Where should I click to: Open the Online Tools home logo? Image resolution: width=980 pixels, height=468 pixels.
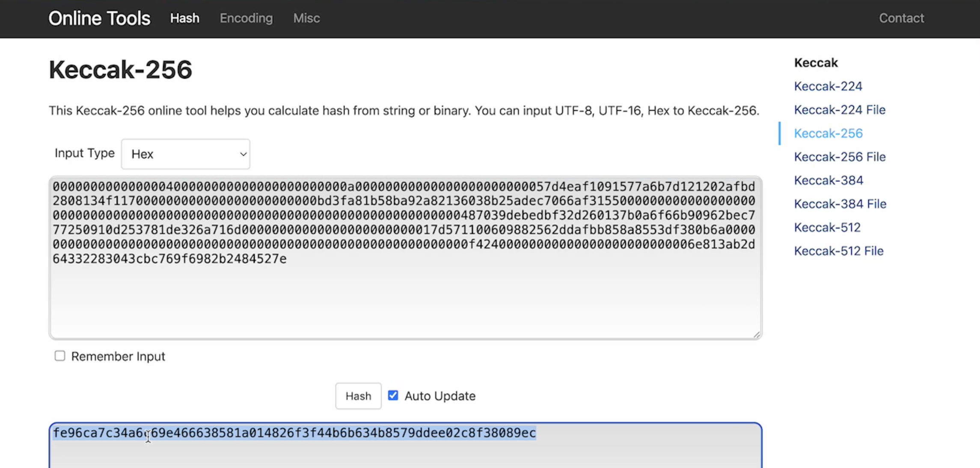pos(99,18)
